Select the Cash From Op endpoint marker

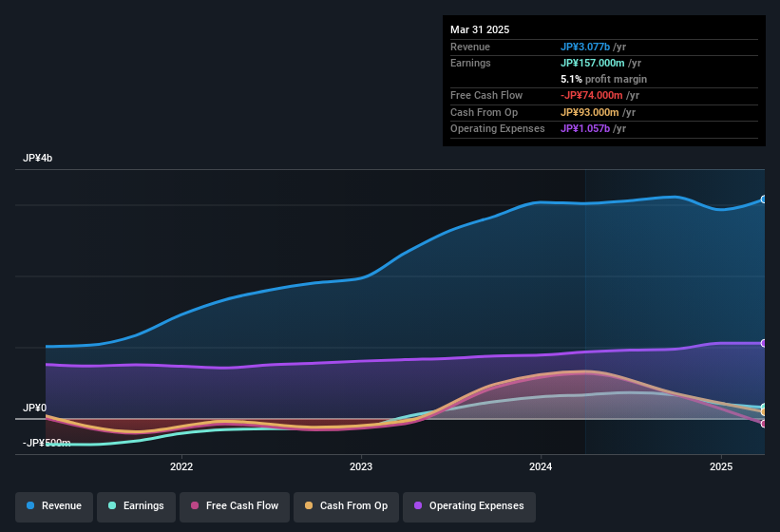click(764, 412)
